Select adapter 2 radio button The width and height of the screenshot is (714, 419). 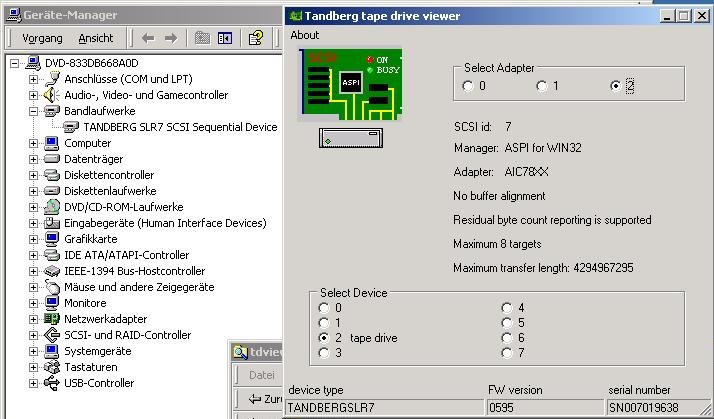click(616, 86)
